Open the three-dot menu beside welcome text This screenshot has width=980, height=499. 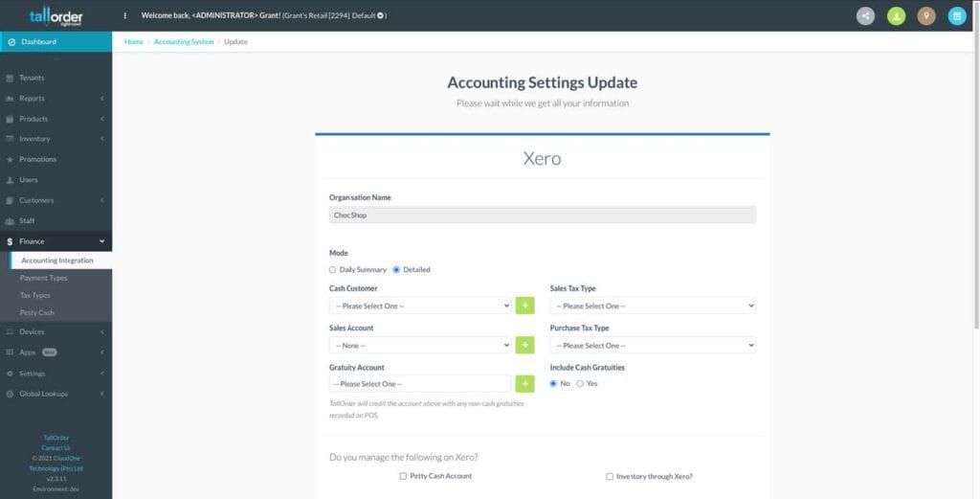pos(125,15)
